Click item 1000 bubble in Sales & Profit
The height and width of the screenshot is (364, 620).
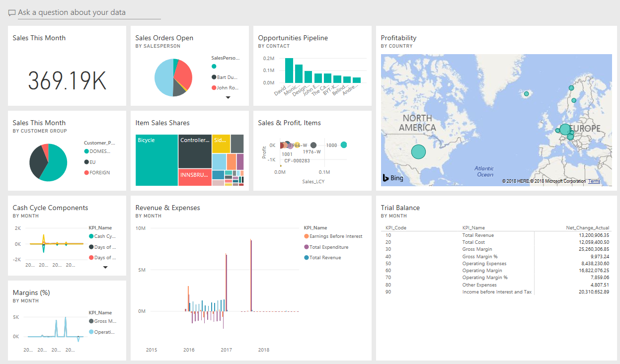(344, 145)
